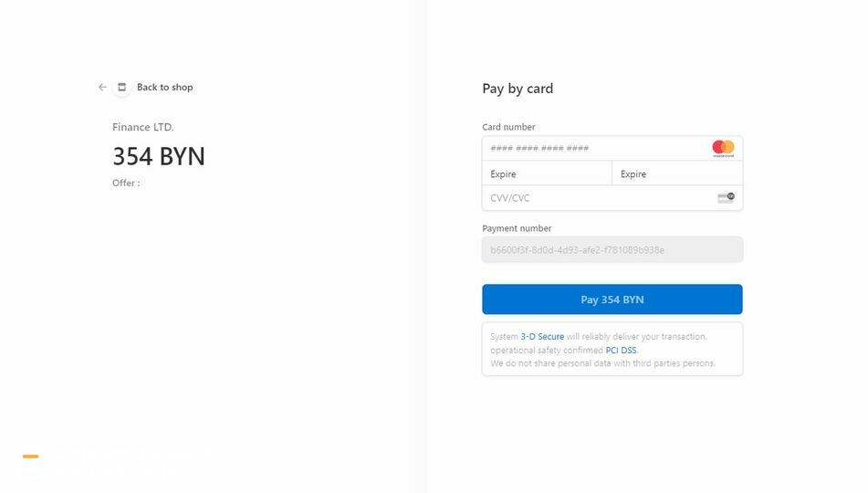Click the Finance LTD. merchant name
The image size is (868, 493).
[143, 128]
